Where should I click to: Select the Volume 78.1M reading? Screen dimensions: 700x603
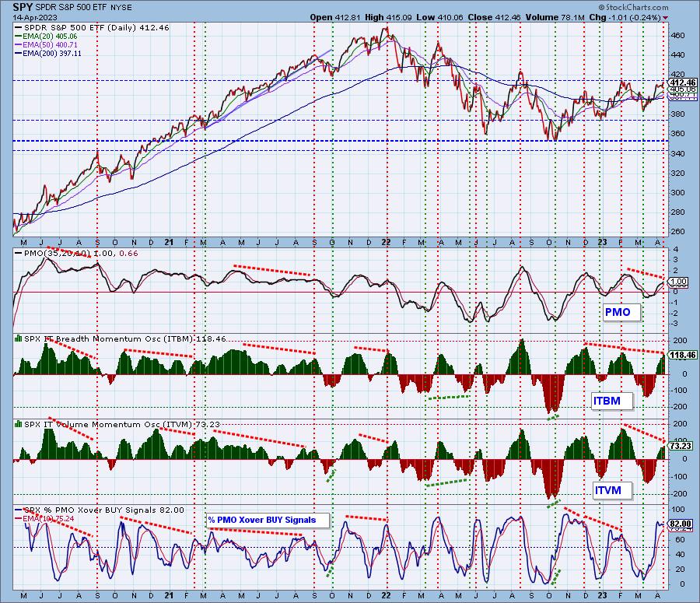pos(555,17)
